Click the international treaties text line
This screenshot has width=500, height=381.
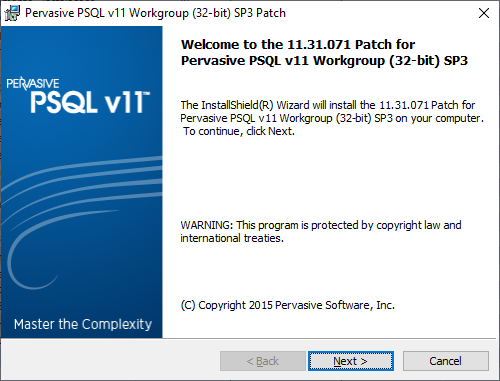click(232, 238)
